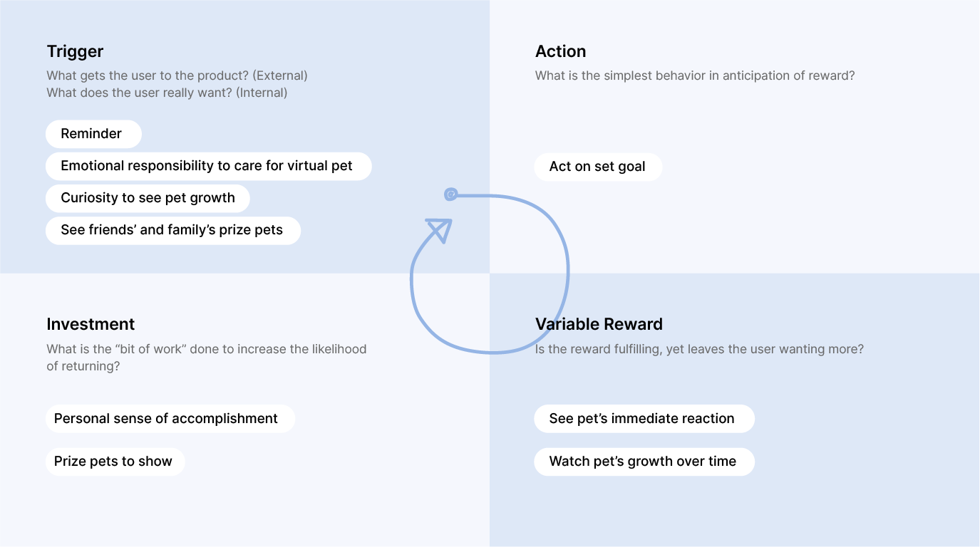Click the Prize pets to show pill
This screenshot has height=547, width=980.
coord(115,462)
